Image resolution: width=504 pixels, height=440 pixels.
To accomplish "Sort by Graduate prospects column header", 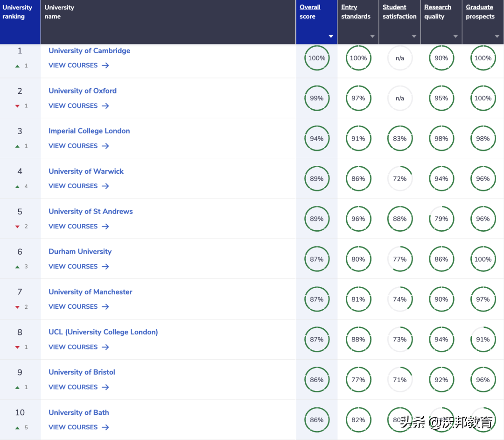I will pyautogui.click(x=480, y=12).
